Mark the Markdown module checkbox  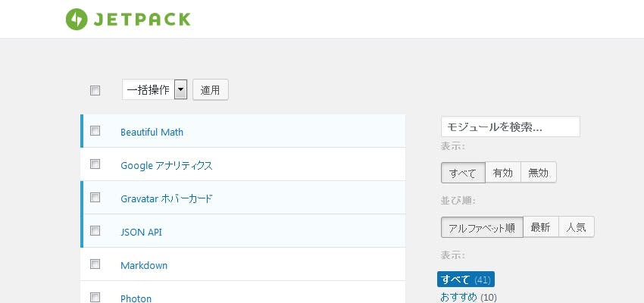point(95,264)
